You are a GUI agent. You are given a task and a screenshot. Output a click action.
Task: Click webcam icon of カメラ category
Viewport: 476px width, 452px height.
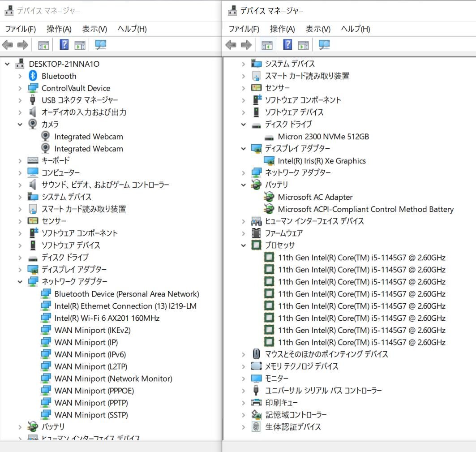pos(33,124)
